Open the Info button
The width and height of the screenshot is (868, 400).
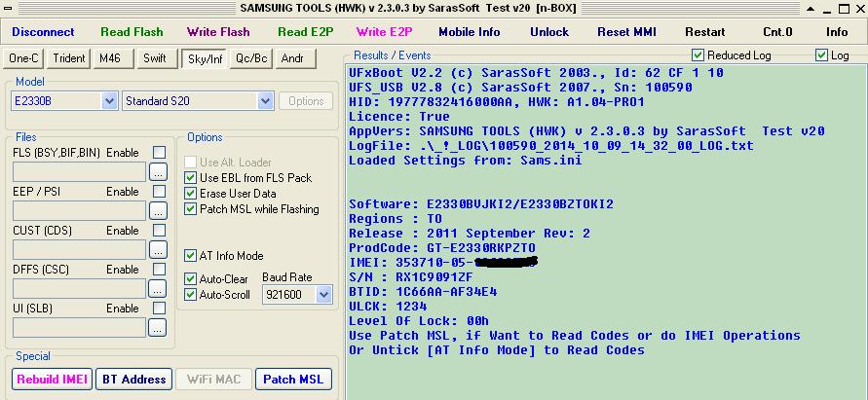(837, 32)
